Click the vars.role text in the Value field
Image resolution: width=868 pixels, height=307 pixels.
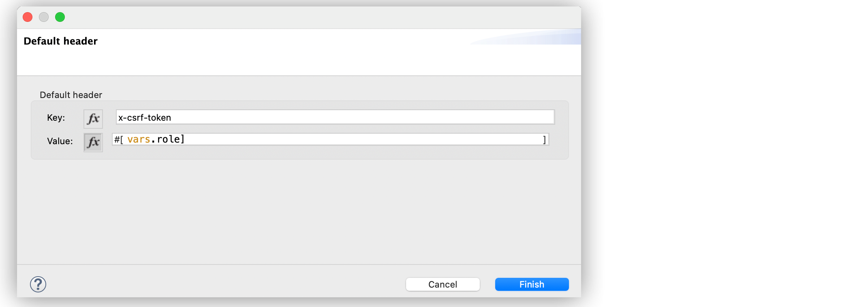[x=155, y=139]
